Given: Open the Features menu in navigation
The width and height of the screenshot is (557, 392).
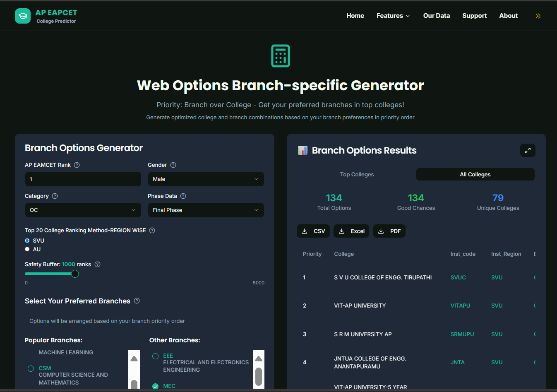Looking at the screenshot, I should coord(393,16).
